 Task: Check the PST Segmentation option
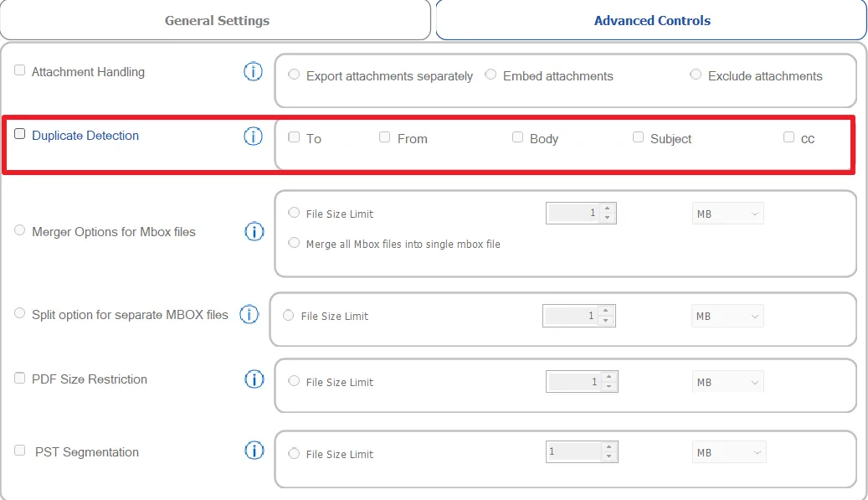pos(19,451)
